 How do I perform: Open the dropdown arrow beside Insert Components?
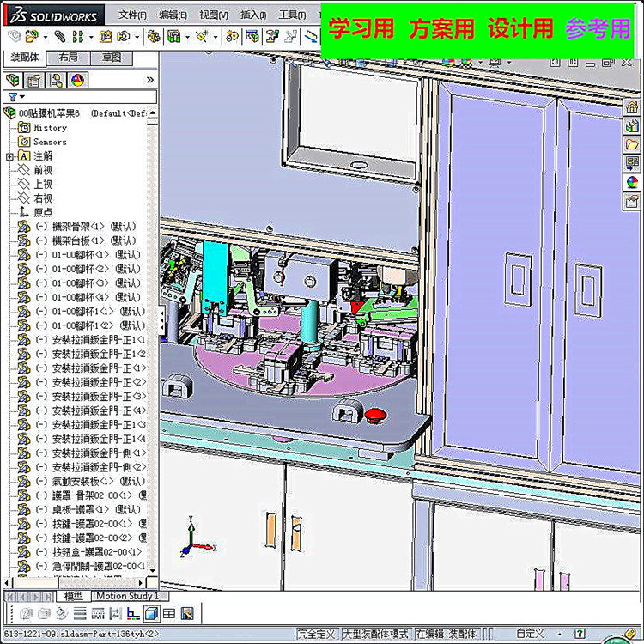[x=46, y=38]
